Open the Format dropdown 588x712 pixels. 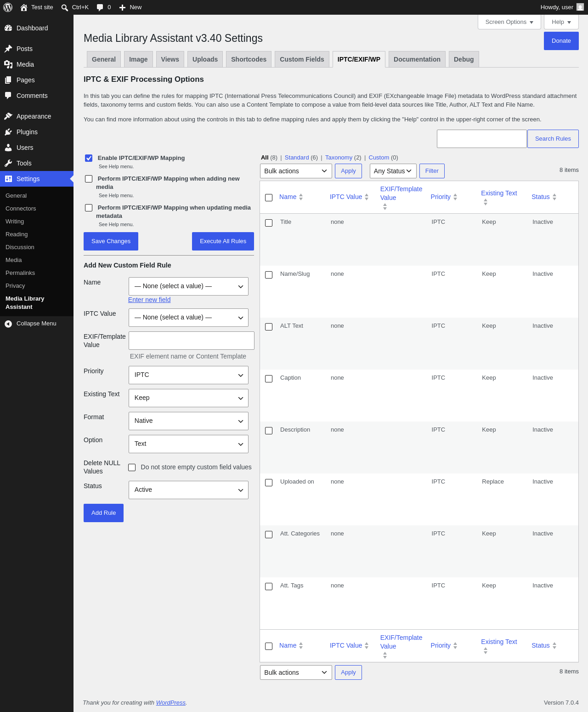pyautogui.click(x=188, y=421)
